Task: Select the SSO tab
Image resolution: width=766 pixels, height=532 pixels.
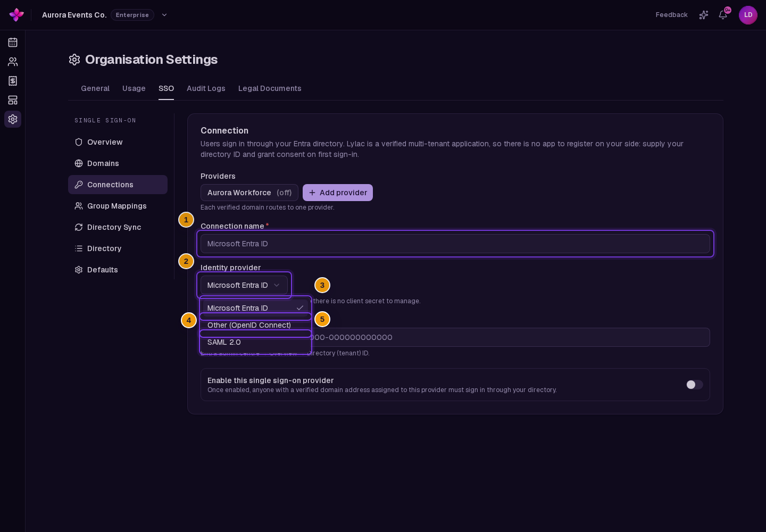Action: (166, 88)
